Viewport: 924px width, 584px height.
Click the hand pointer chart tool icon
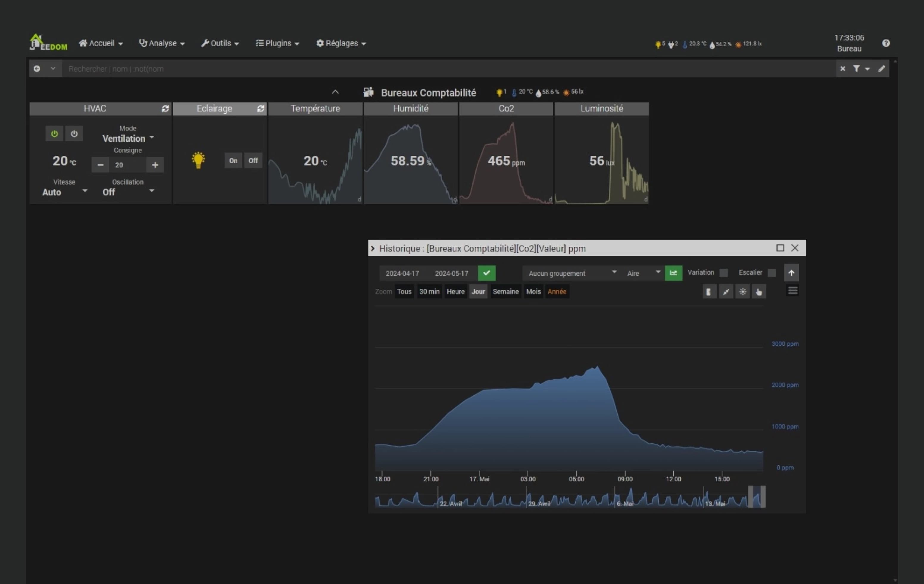758,292
